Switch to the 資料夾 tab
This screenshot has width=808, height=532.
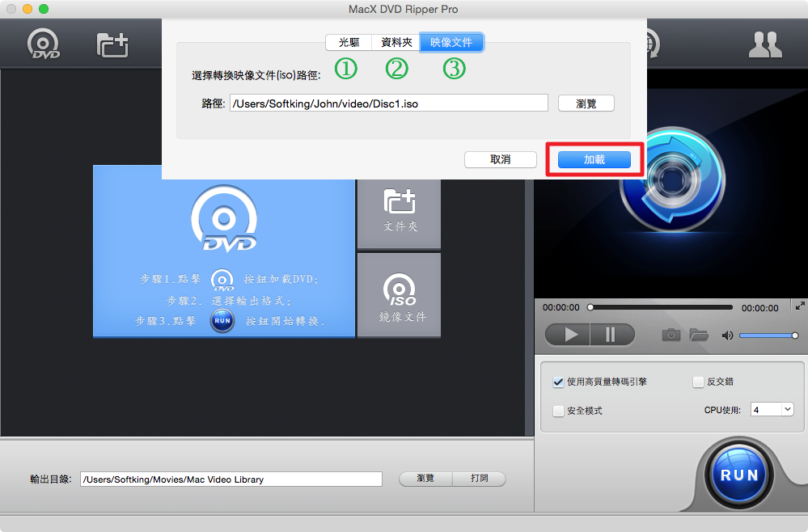tap(396, 42)
